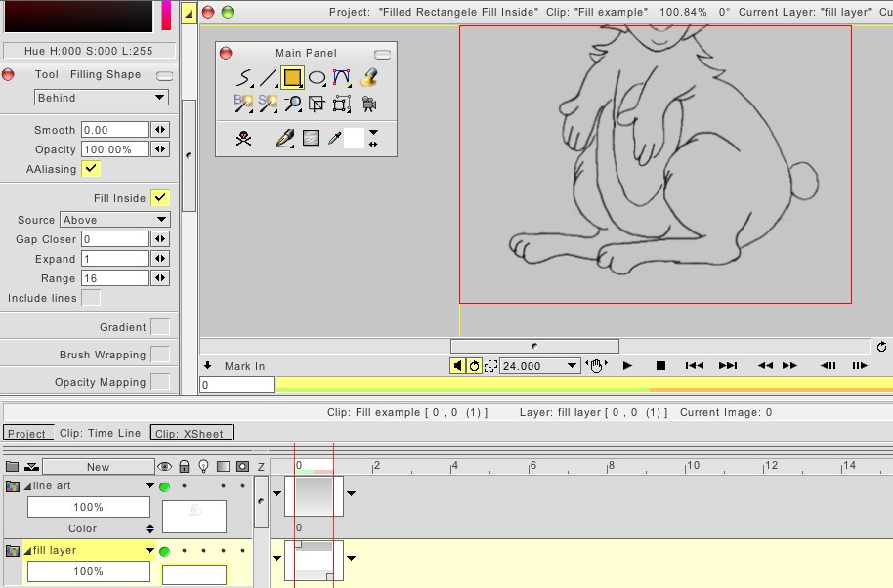Click the paper texture icon

coord(311,138)
